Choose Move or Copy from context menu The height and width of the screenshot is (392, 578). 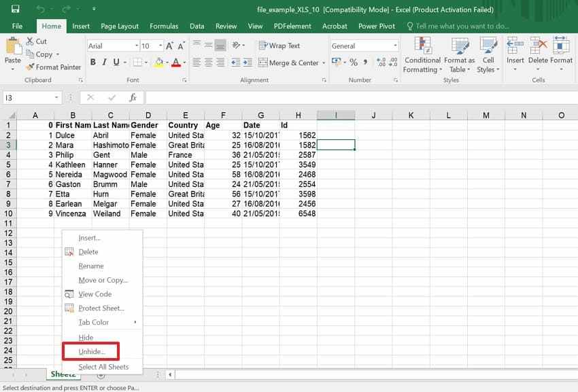point(102,280)
